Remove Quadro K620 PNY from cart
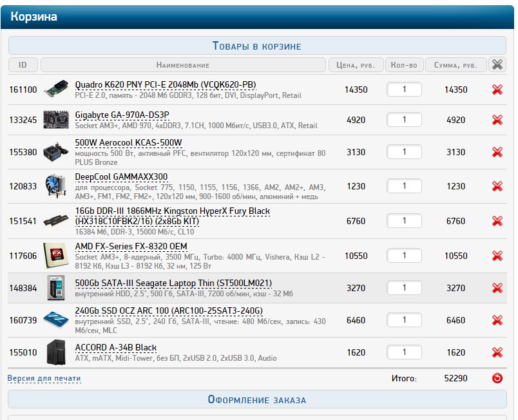This screenshot has height=420, width=518. tap(497, 90)
